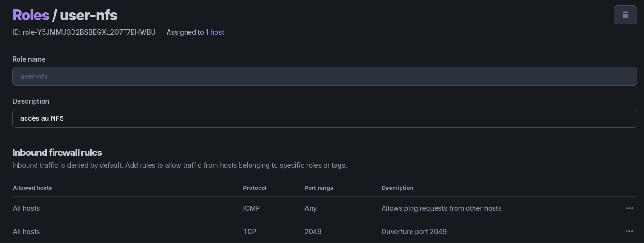Screen dimensions: 644x243
Task: Click the Role name field containing user-nfs
Action: pyautogui.click(x=324, y=76)
